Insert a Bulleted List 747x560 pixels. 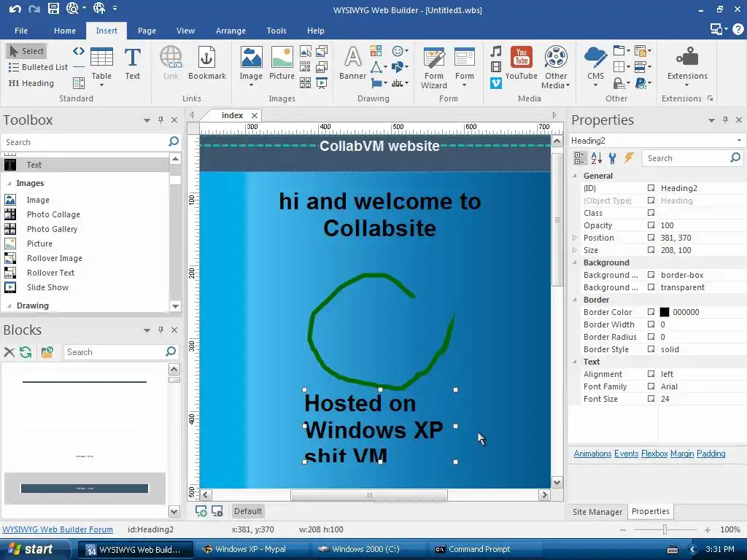[38, 67]
